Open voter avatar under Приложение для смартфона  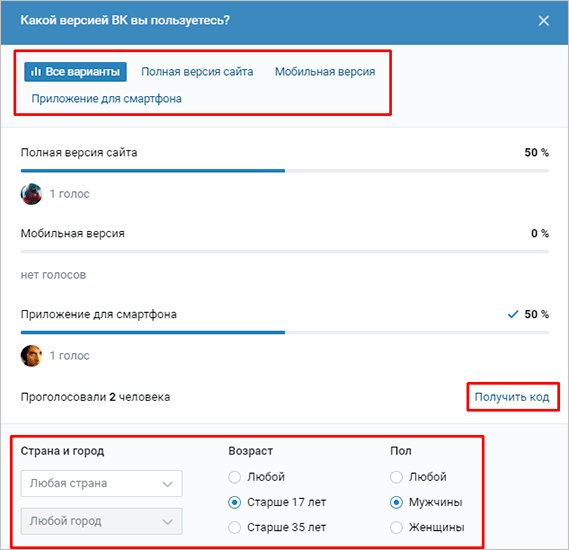[31, 356]
